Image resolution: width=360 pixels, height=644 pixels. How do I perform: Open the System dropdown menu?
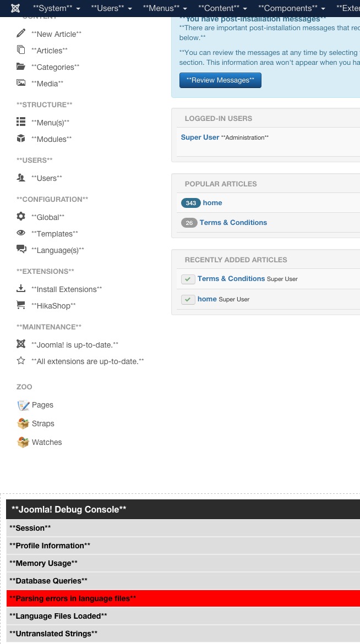[x=56, y=8]
